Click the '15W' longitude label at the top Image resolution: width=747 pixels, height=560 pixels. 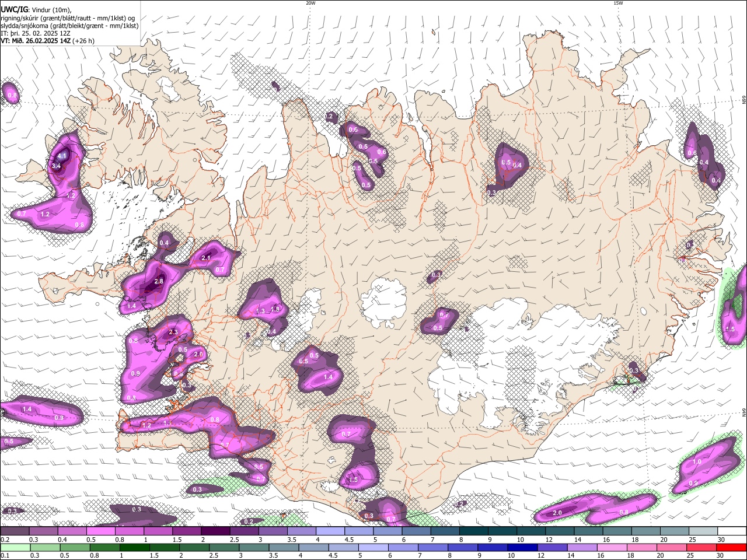tap(618, 3)
